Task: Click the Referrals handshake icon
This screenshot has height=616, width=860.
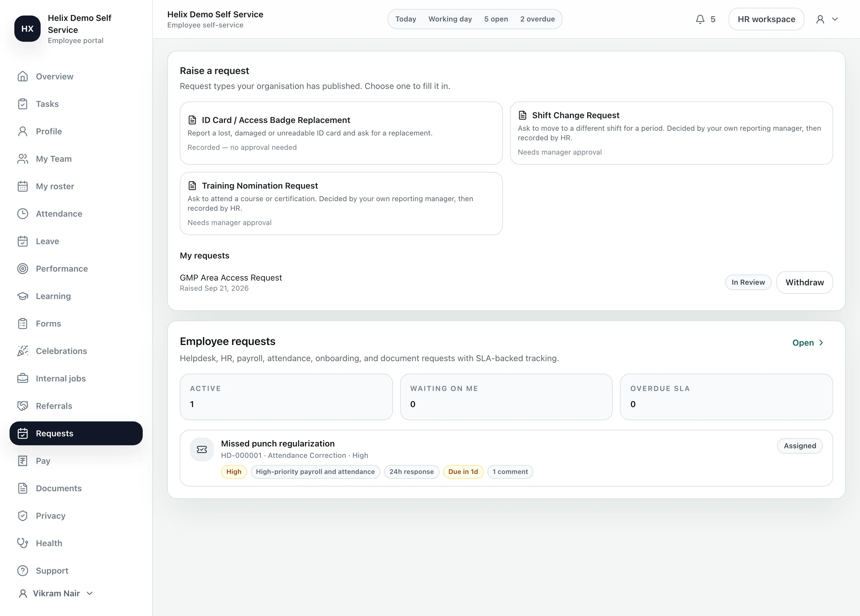Action: pyautogui.click(x=23, y=406)
